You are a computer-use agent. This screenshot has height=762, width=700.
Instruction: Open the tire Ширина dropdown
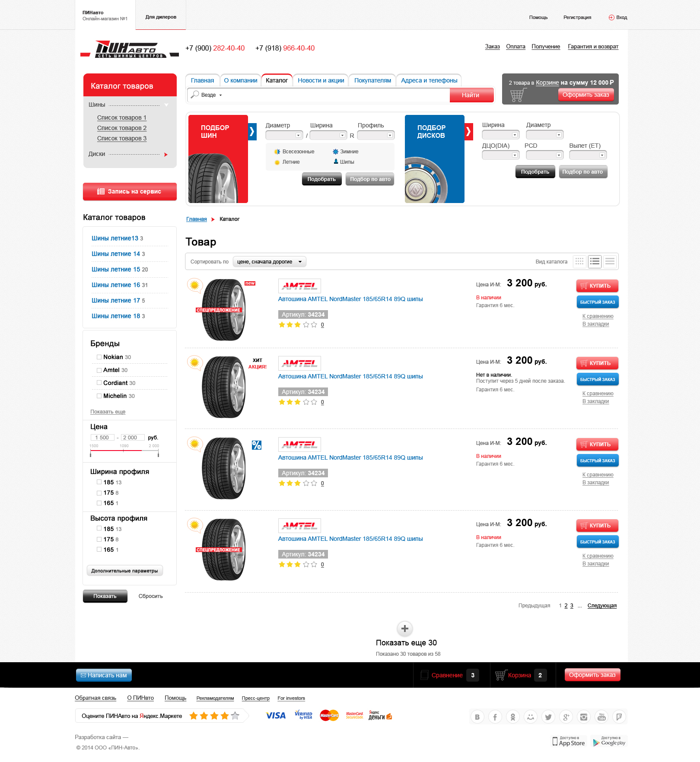(328, 135)
